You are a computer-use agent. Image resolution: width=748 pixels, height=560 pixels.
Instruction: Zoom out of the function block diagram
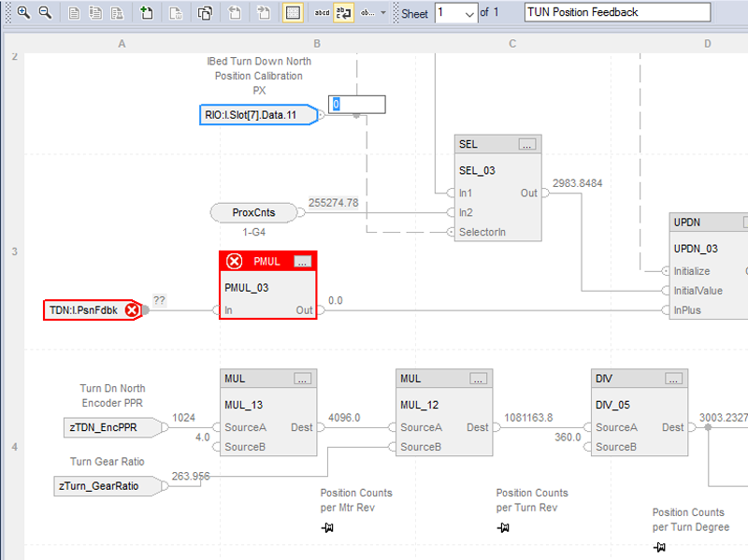point(44,12)
